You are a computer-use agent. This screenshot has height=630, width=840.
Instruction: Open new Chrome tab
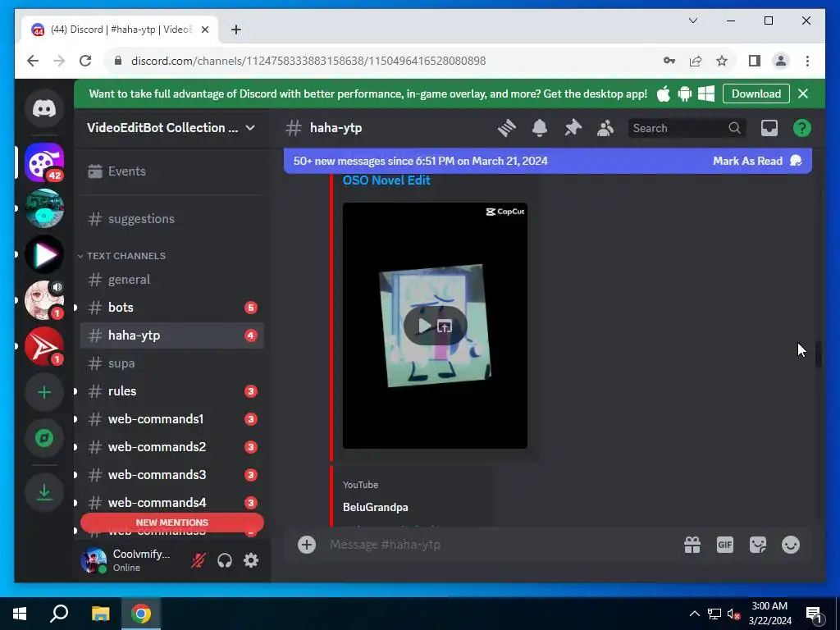[x=235, y=30]
